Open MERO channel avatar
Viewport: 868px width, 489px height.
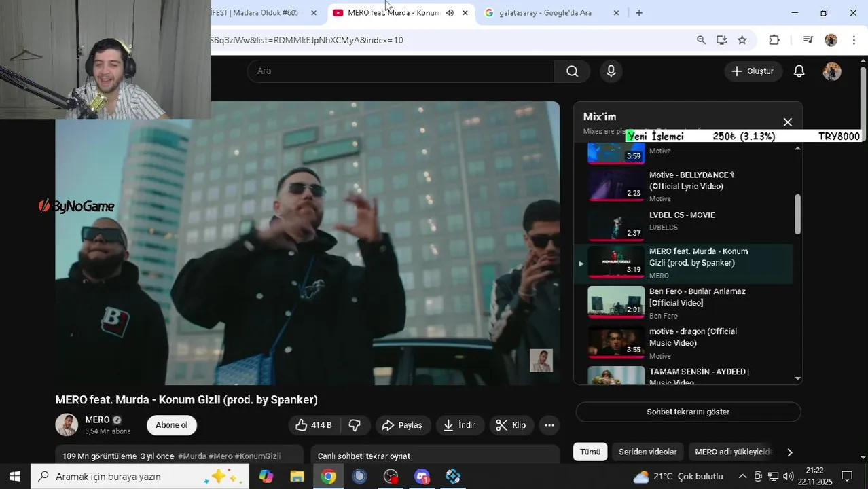tap(67, 425)
